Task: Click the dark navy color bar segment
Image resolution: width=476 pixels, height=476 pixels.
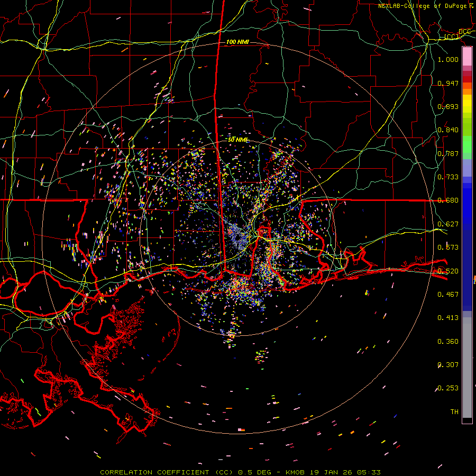Action: coord(467,270)
